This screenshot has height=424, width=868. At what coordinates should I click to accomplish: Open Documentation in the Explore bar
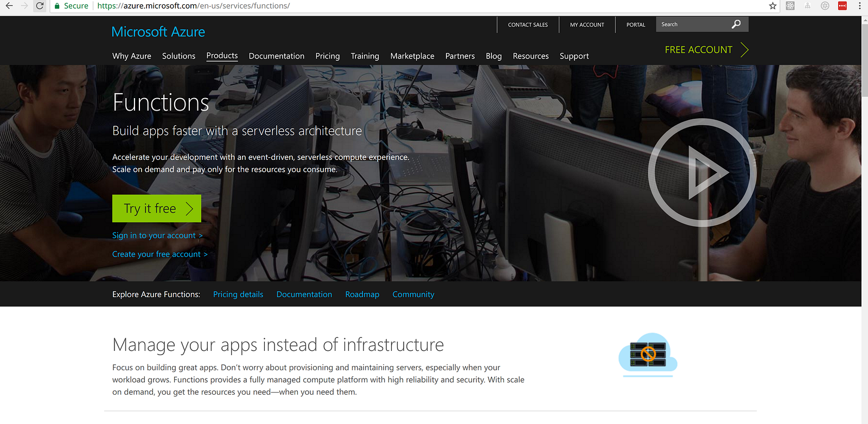point(304,294)
